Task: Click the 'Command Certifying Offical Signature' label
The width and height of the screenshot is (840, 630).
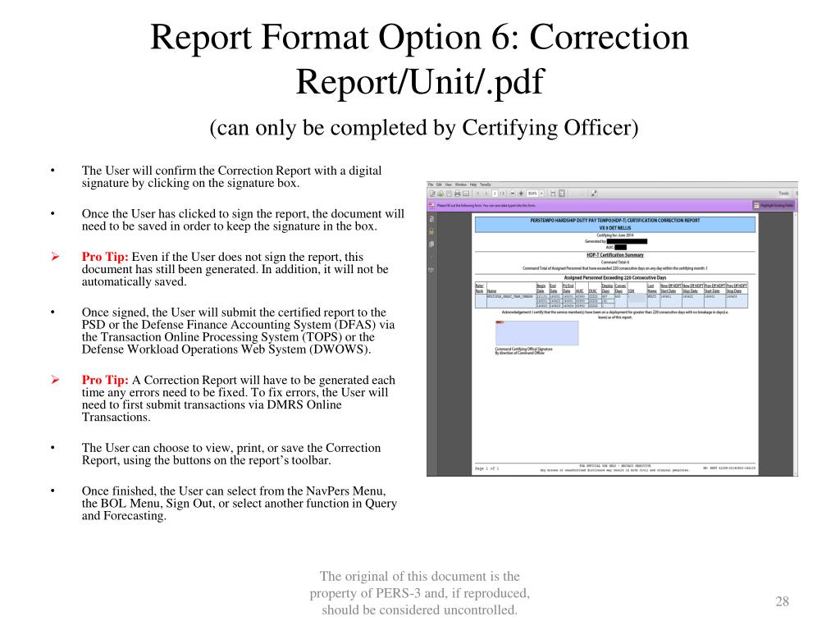Action: [523, 349]
